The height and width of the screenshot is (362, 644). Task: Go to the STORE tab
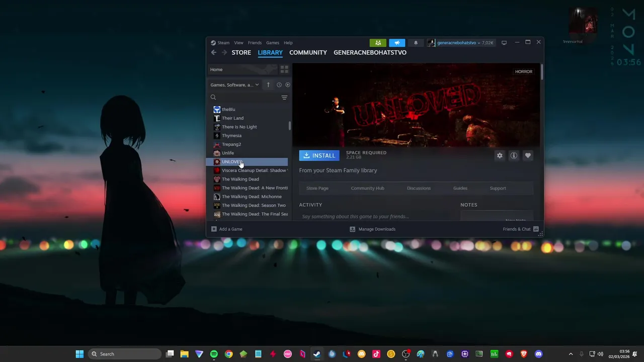point(242,52)
